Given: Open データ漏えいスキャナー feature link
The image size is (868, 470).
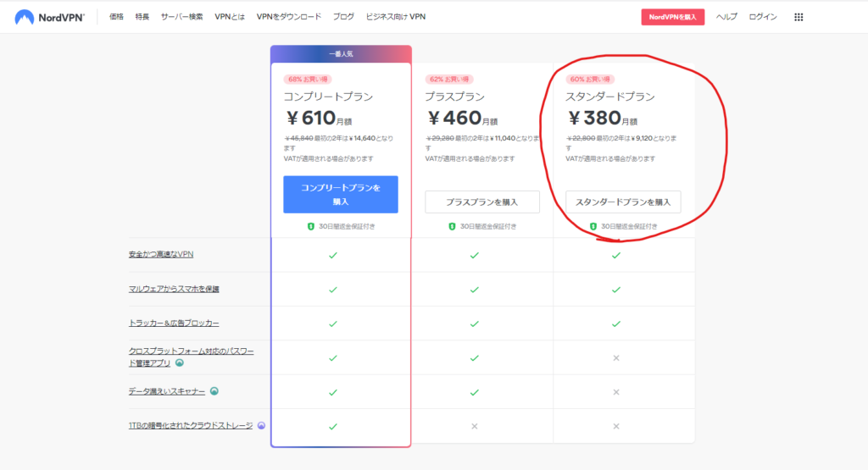Looking at the screenshot, I should tap(167, 391).
